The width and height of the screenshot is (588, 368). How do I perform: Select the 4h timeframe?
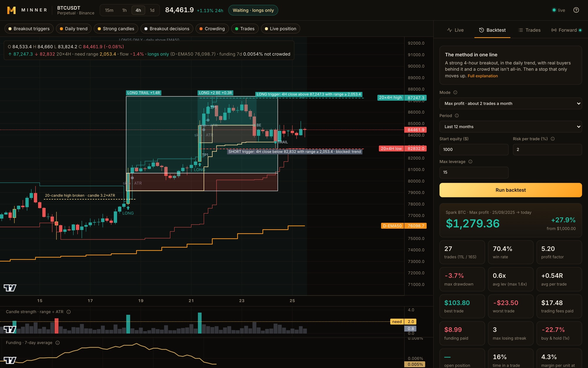pyautogui.click(x=138, y=10)
